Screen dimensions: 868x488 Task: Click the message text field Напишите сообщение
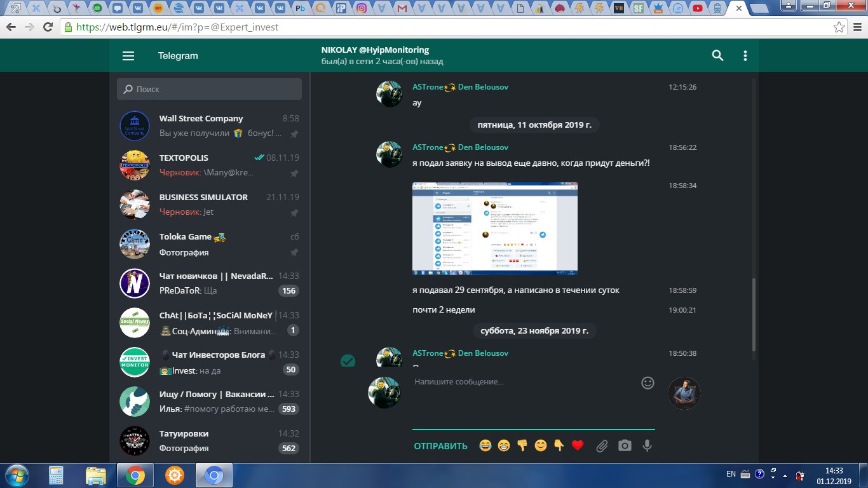pos(524,383)
